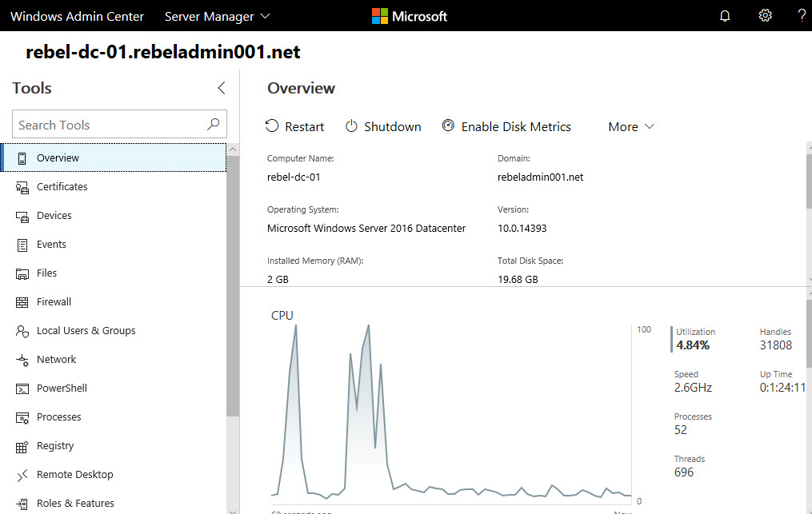The width and height of the screenshot is (812, 514).
Task: Open Local Users & Groups
Action: point(114,331)
